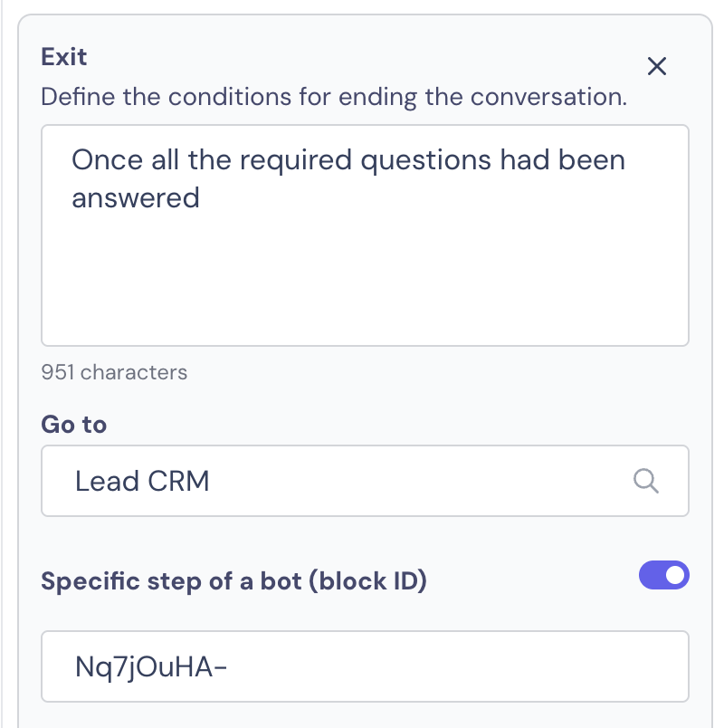Place cursor on the word 'answered' in text area
The height and width of the screenshot is (728, 724).
136,198
